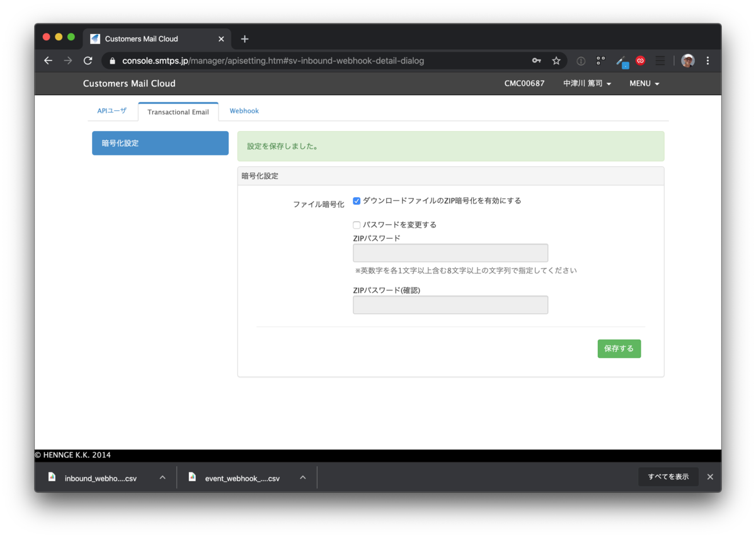Enable the パスワードを変更する checkbox

coord(357,225)
